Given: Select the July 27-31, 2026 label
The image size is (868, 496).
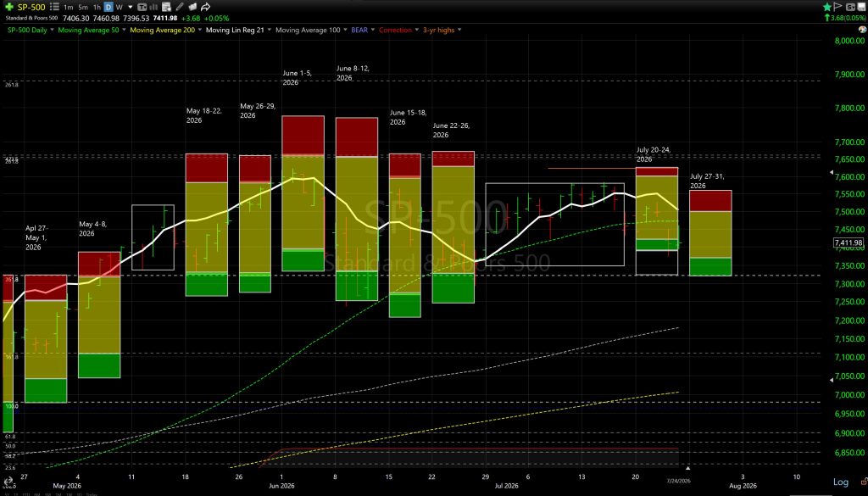Looking at the screenshot, I should coord(707,181).
